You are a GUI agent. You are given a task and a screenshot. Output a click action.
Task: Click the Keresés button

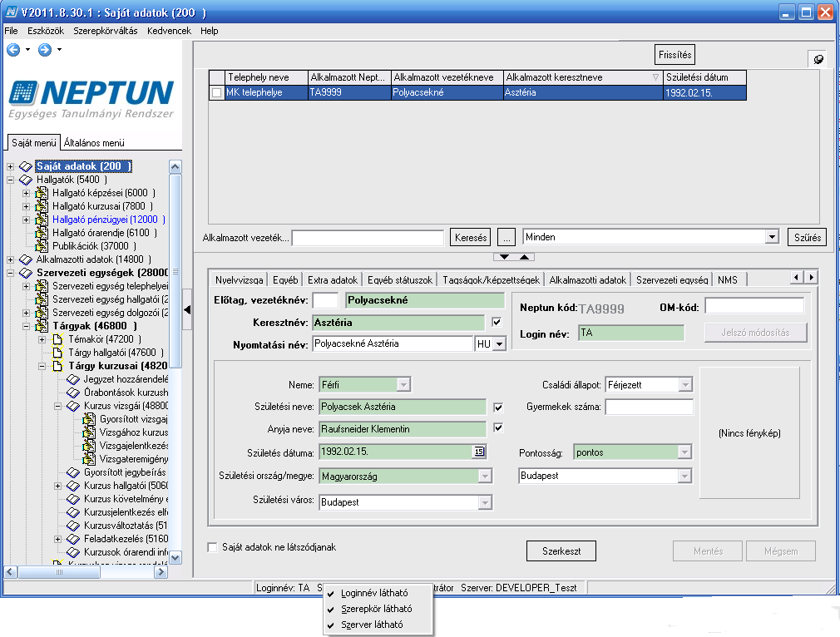click(471, 237)
